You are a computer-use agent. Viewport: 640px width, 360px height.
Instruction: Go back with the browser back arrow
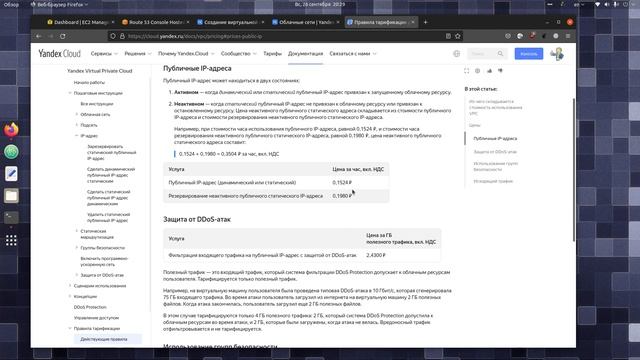pyautogui.click(x=38, y=36)
